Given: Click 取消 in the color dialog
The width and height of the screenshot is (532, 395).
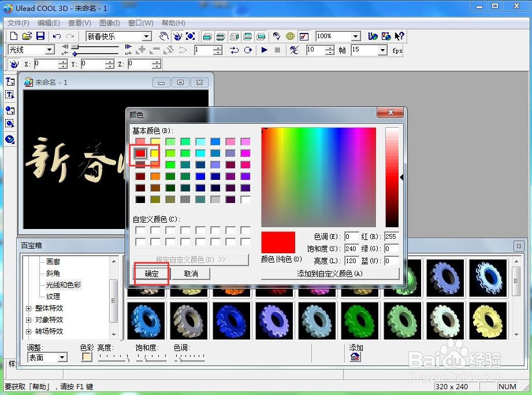Looking at the screenshot, I should pyautogui.click(x=191, y=274).
